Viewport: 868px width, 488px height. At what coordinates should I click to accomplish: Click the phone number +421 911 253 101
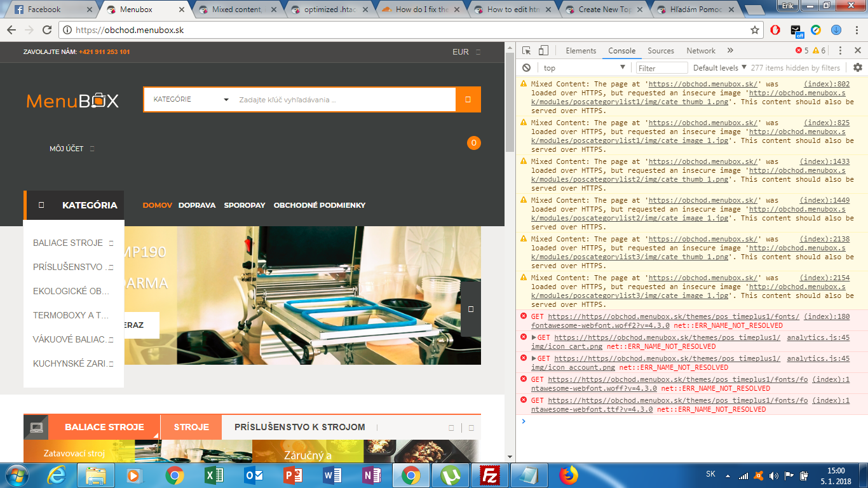104,52
